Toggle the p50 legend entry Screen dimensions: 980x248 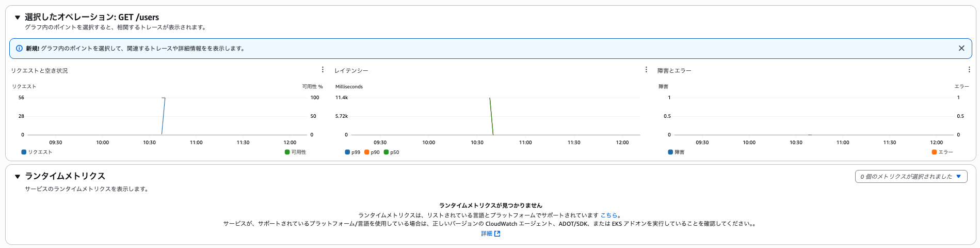pyautogui.click(x=391, y=152)
